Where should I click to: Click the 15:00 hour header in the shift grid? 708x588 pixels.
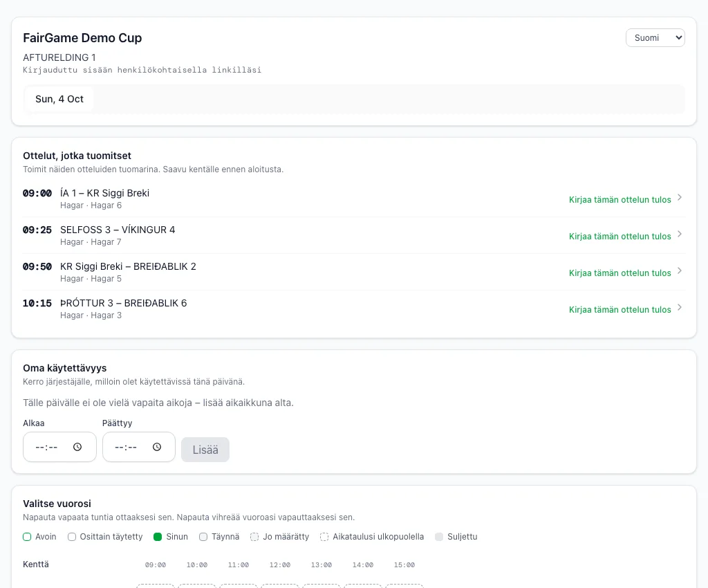coord(404,565)
